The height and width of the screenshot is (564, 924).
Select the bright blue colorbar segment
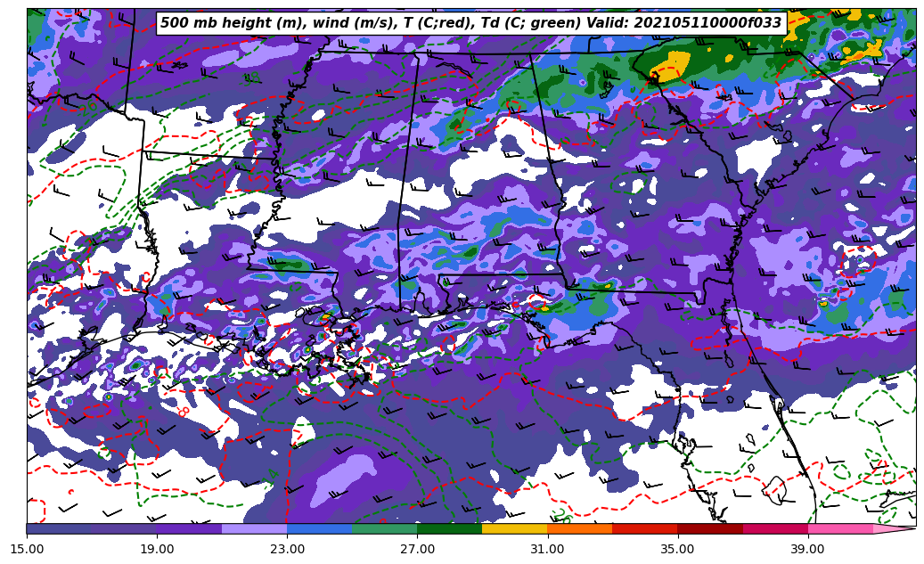tap(319, 528)
